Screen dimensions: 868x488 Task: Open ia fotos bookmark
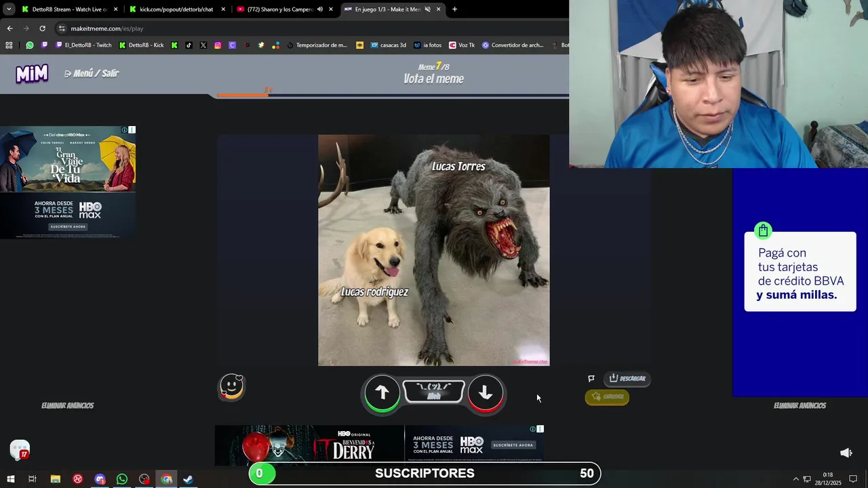click(x=427, y=45)
